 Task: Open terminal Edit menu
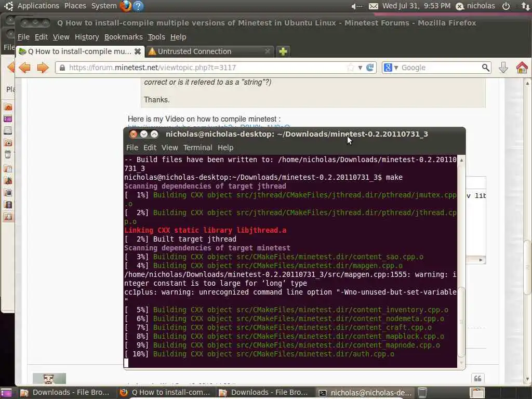coord(150,148)
